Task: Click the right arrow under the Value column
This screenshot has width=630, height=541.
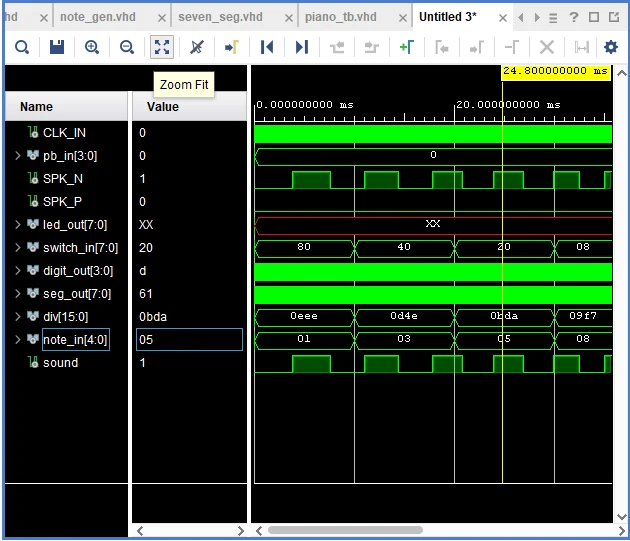Action: [241, 531]
